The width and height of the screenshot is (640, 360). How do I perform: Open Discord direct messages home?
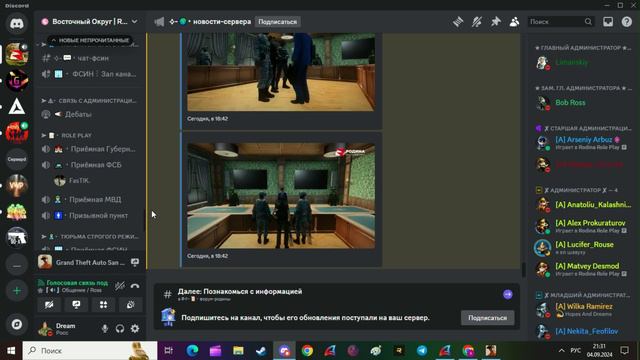click(x=17, y=23)
